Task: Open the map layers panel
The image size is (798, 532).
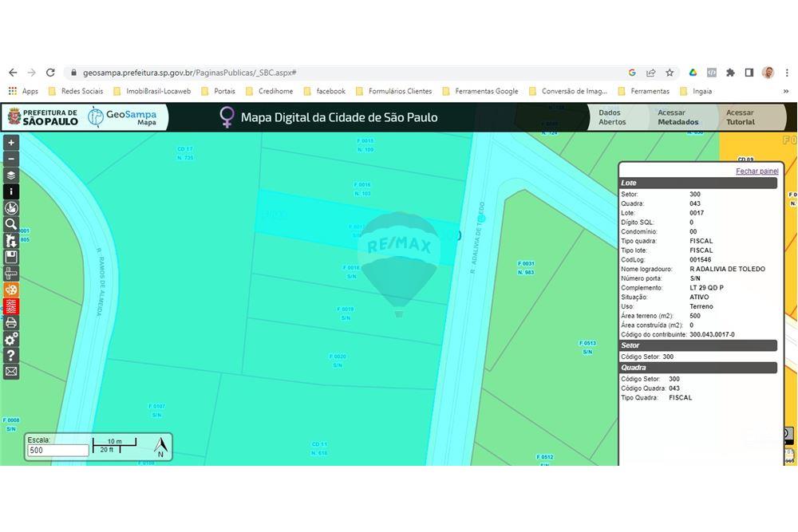Action: tap(11, 175)
